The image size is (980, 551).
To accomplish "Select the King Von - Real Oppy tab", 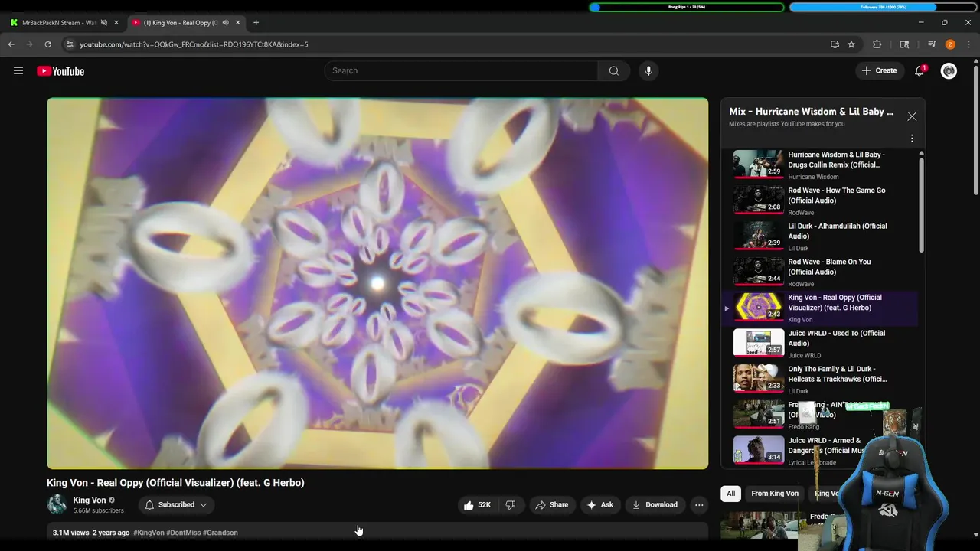I will coord(181,23).
